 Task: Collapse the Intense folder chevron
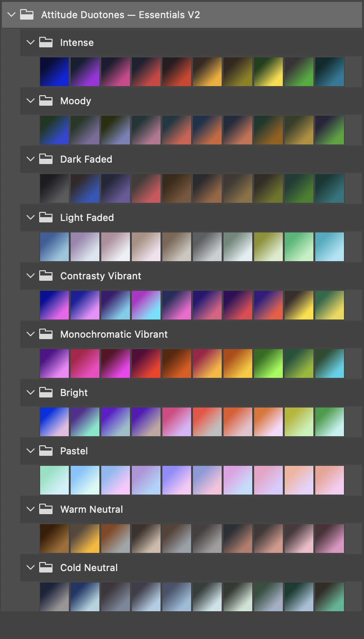31,42
